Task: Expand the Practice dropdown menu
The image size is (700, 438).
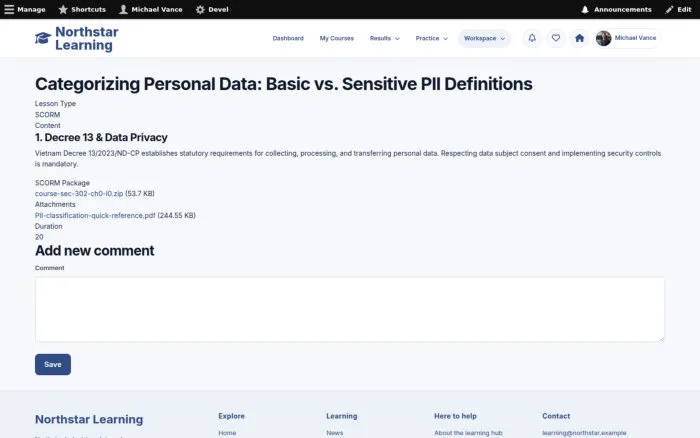Action: tap(431, 38)
